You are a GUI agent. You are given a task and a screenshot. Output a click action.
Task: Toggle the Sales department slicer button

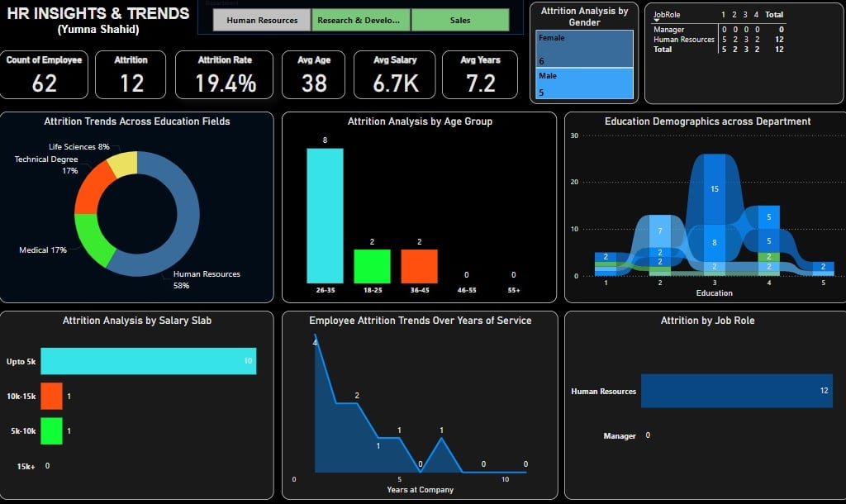(x=460, y=20)
